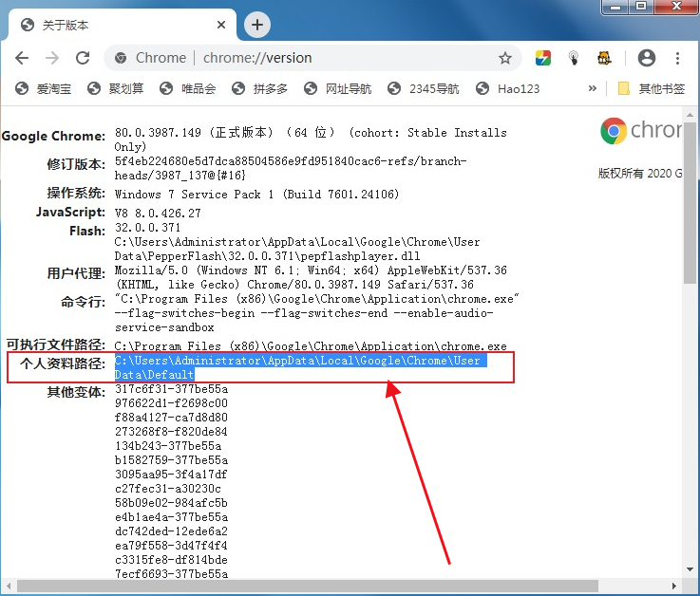Open the user profile avatar menu
The height and width of the screenshot is (596, 700).
tap(647, 58)
